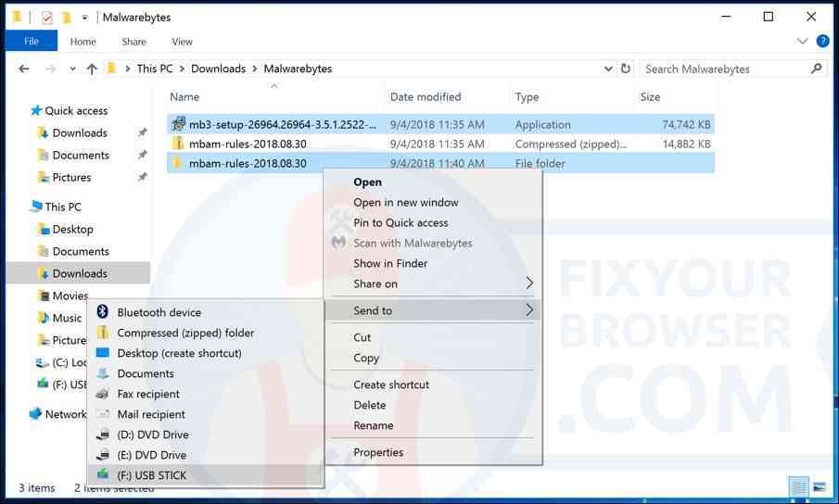Image resolution: width=839 pixels, height=504 pixels.
Task: Go back with the back arrow
Action: click(x=23, y=69)
